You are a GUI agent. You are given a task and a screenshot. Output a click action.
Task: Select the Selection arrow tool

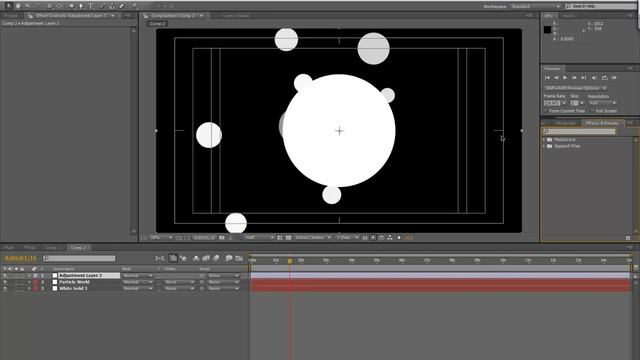click(x=8, y=6)
